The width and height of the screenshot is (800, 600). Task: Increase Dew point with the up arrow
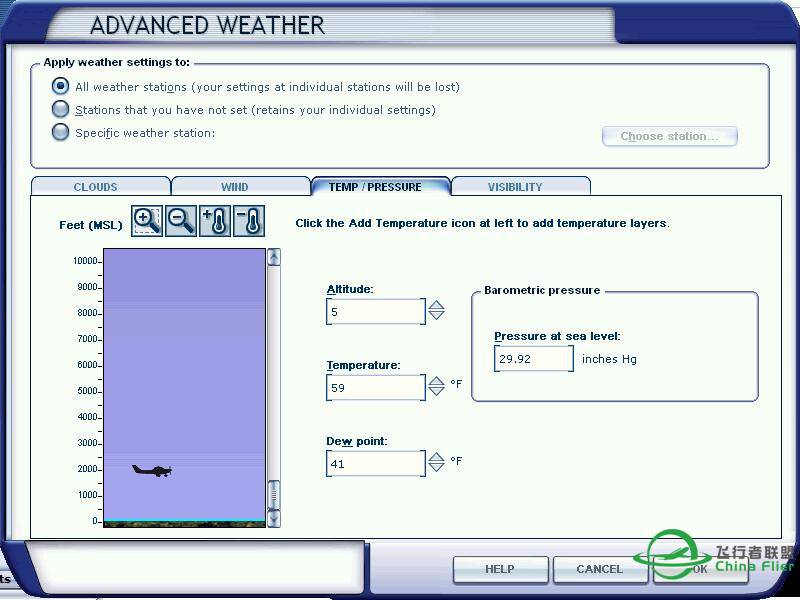436,457
